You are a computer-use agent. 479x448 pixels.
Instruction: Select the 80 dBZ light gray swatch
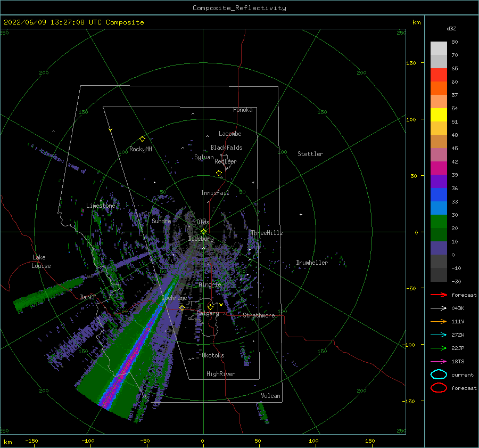439,48
